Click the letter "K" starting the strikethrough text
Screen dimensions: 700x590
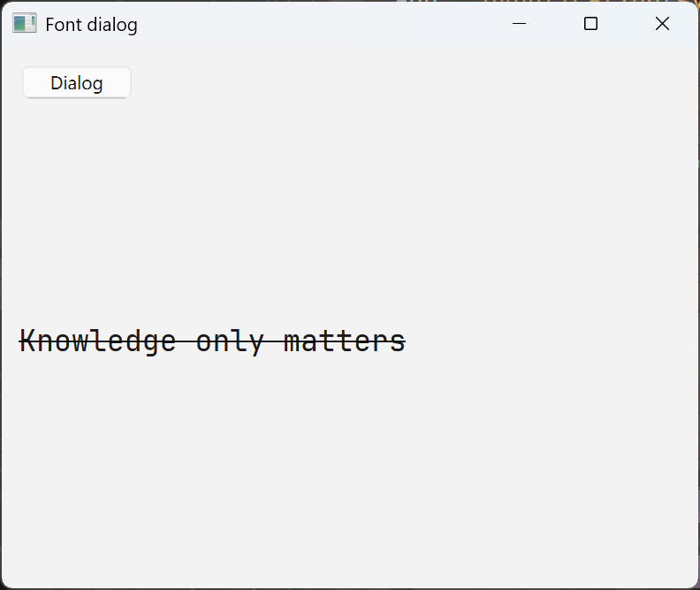coord(28,341)
